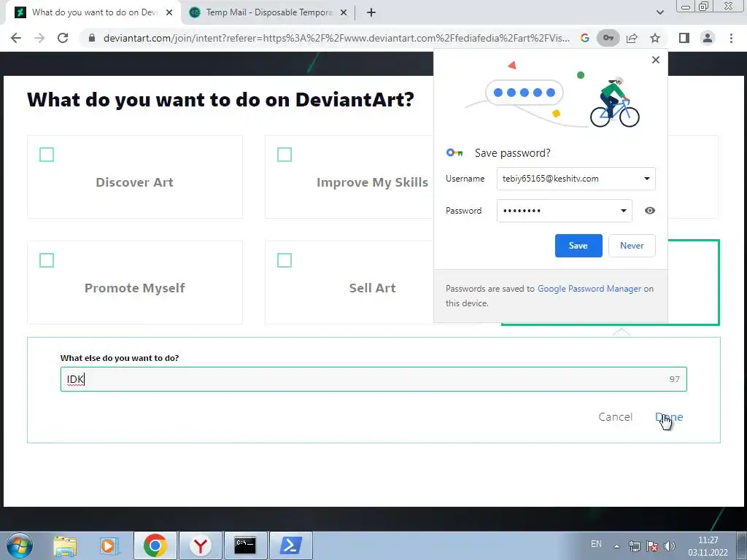
Task: Check the Promote Myself checkbox
Action: click(47, 260)
